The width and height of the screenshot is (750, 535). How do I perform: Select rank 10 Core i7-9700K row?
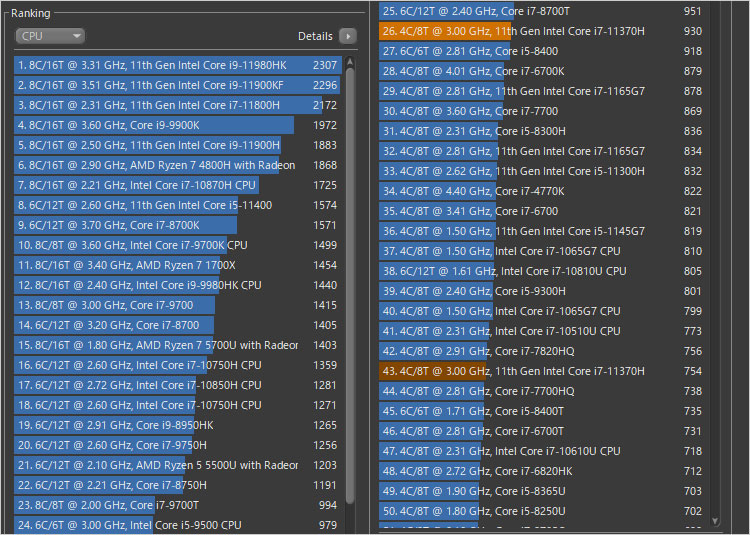178,245
